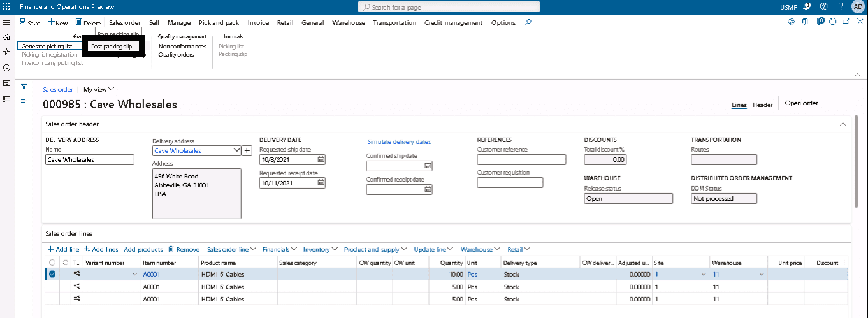Open the Transportation ribbon tab

[394, 22]
